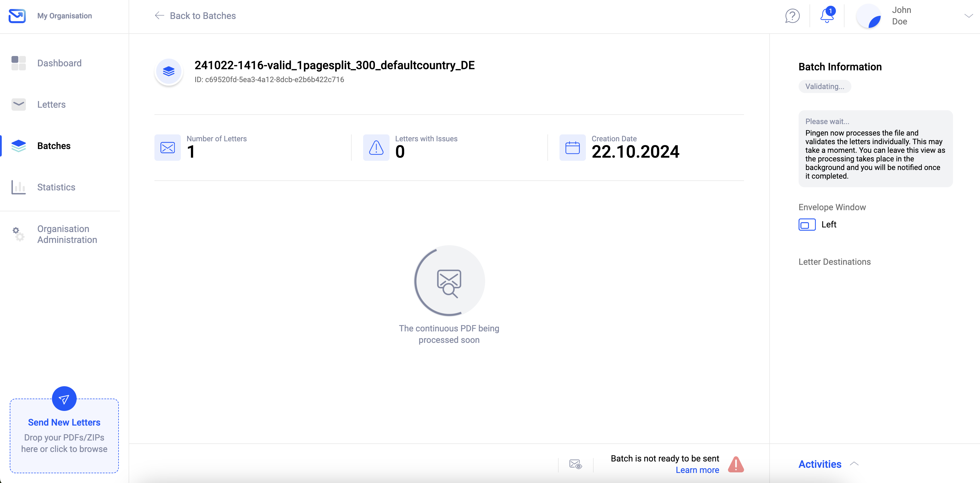Click the letter preview envelope icon
The width and height of the screenshot is (980, 483).
point(575,464)
